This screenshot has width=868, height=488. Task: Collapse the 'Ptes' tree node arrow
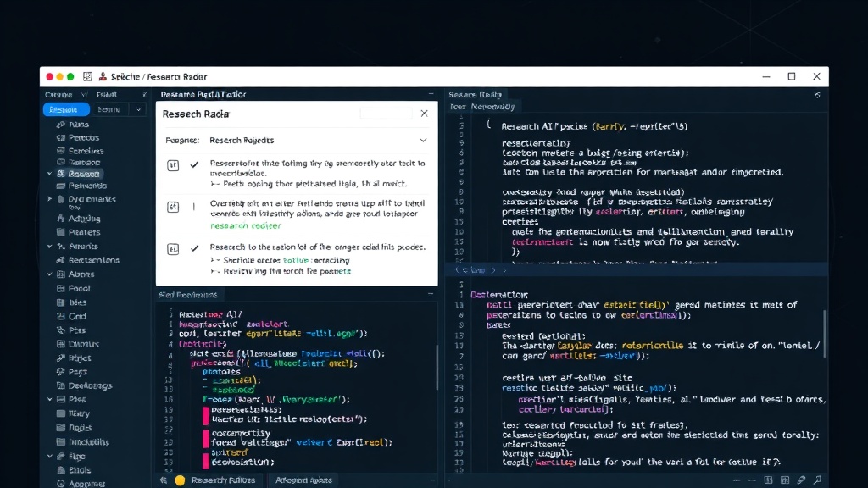pyautogui.click(x=49, y=400)
